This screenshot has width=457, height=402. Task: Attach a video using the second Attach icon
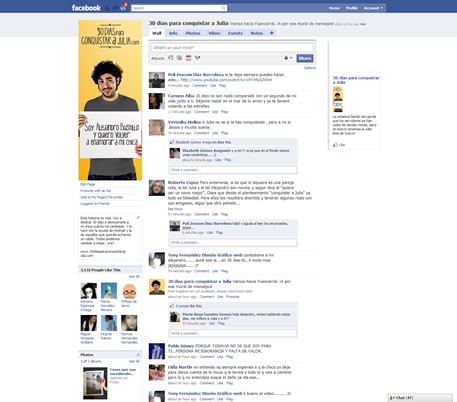pos(179,58)
